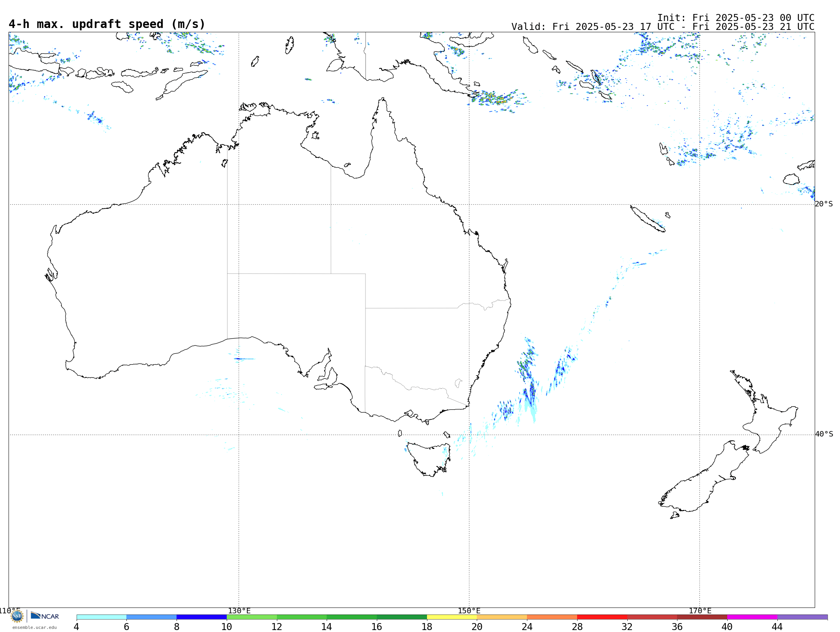Image resolution: width=840 pixels, height=632 pixels.
Task: Click the colorbar tick label '10'
Action: click(227, 627)
